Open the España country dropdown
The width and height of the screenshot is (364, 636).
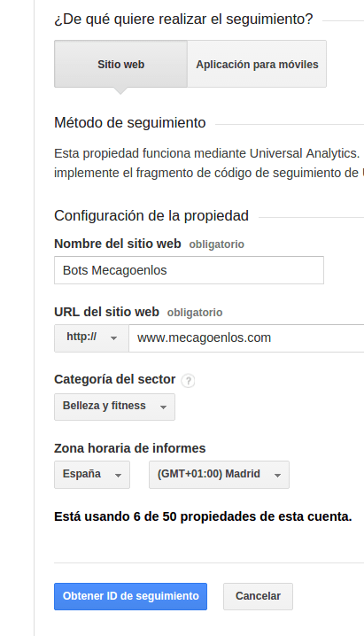(x=92, y=475)
